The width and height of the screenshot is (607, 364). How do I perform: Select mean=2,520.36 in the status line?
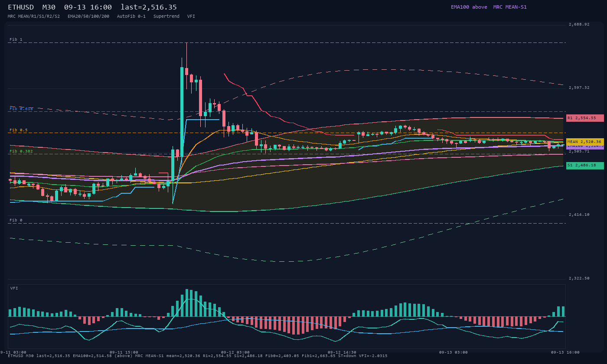[x=183, y=356]
